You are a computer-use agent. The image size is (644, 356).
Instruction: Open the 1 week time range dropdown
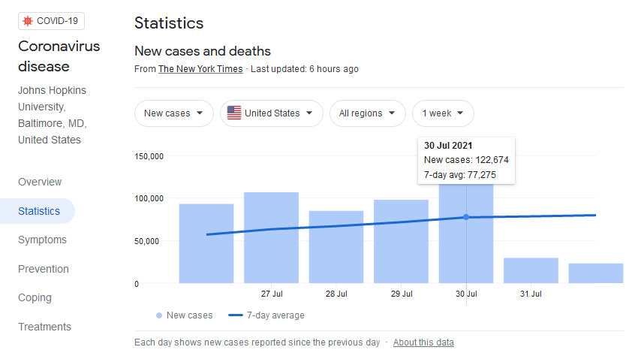click(x=443, y=113)
